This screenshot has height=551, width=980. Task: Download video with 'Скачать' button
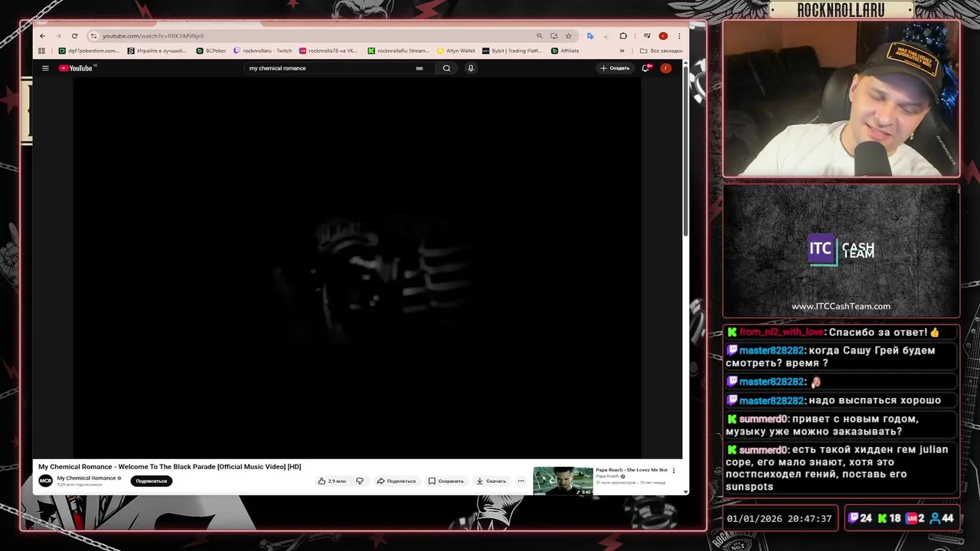(x=492, y=481)
